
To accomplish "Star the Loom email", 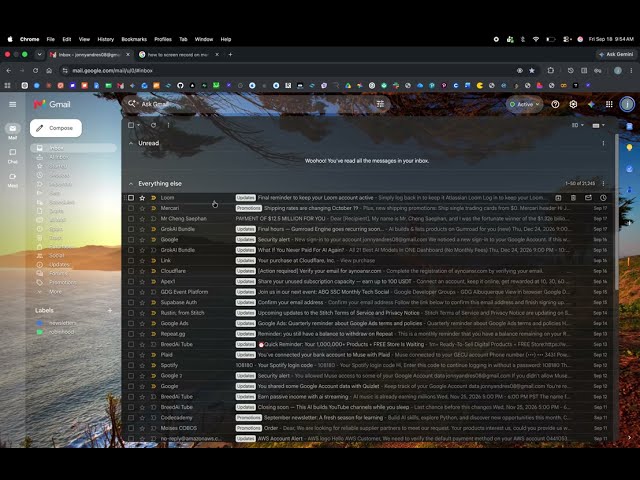I will [x=142, y=198].
